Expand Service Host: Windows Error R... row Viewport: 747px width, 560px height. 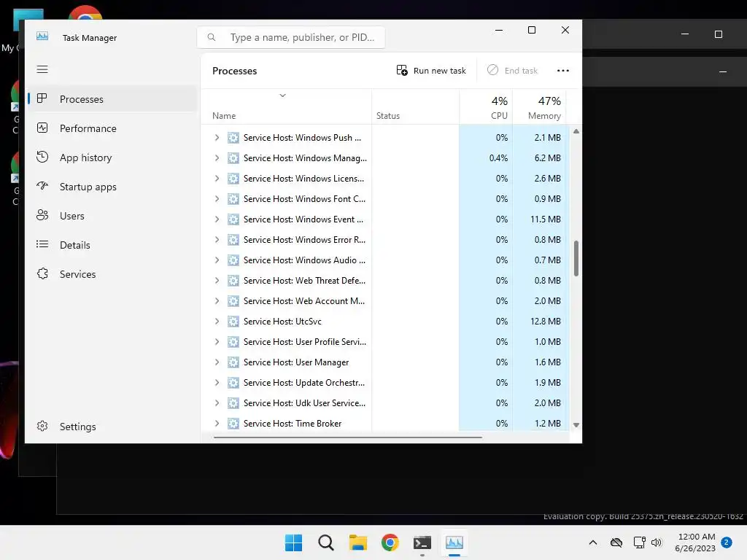[x=217, y=239]
